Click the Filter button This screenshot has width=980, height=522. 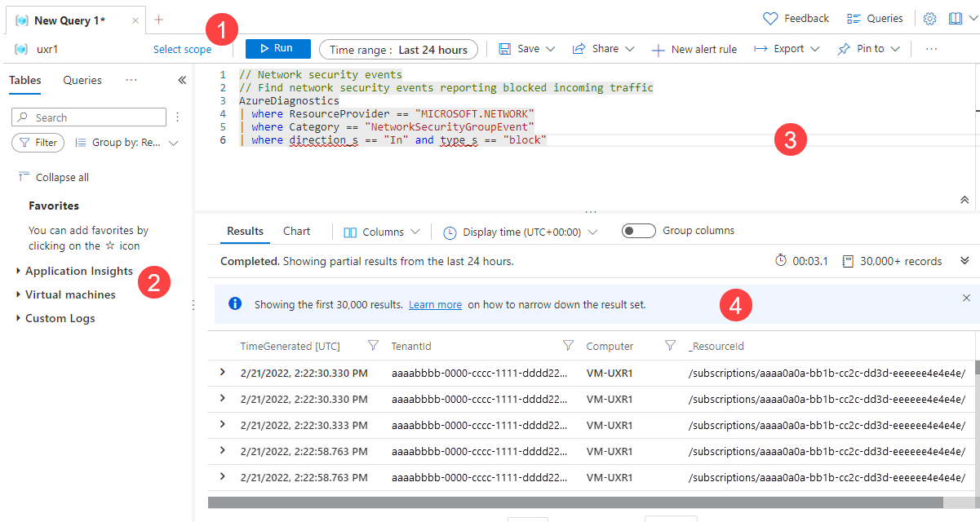(x=38, y=143)
